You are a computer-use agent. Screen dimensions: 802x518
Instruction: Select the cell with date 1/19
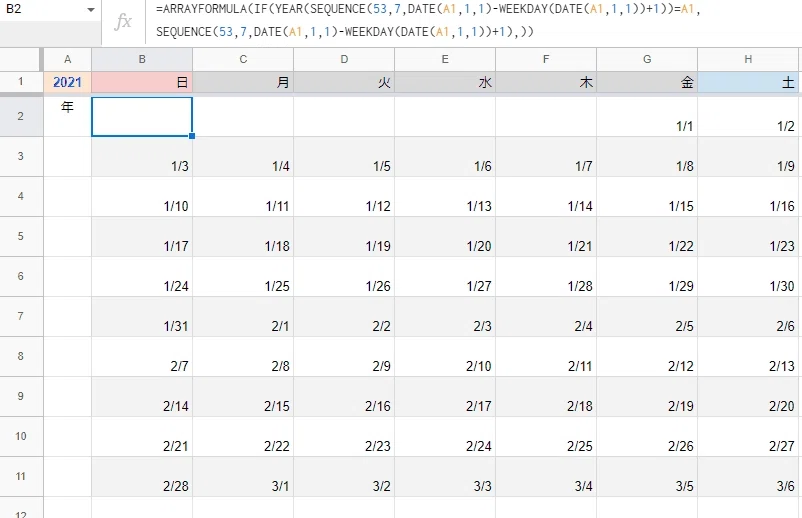click(344, 236)
